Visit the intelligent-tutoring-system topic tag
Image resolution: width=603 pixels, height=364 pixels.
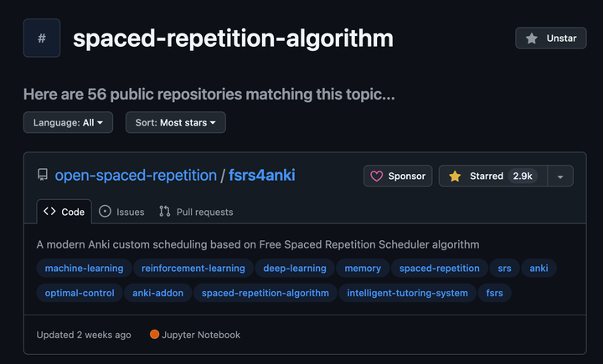click(407, 293)
